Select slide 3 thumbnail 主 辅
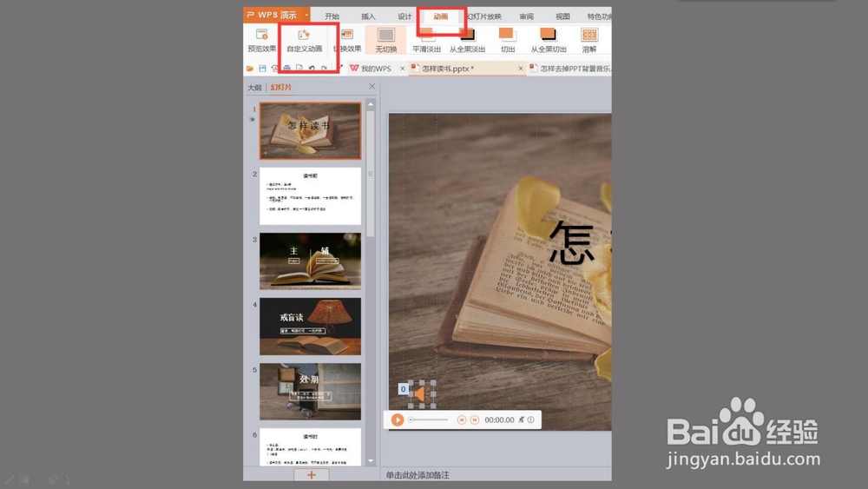 (310, 261)
